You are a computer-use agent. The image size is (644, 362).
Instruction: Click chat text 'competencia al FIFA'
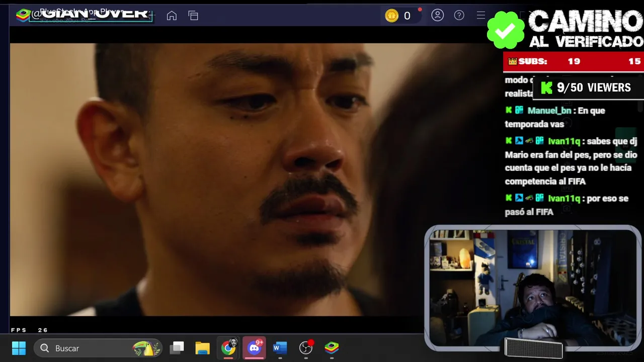[x=545, y=182]
